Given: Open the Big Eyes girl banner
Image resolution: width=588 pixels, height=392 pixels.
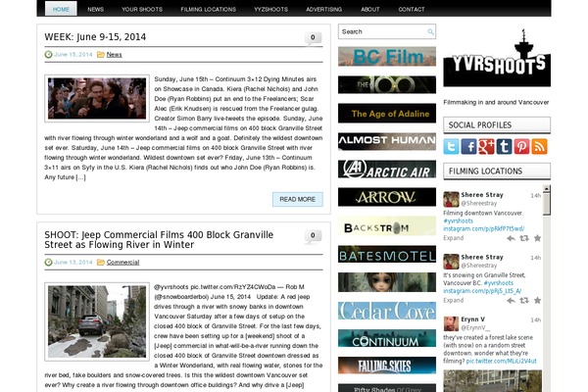Looking at the screenshot, I should click(x=387, y=282).
